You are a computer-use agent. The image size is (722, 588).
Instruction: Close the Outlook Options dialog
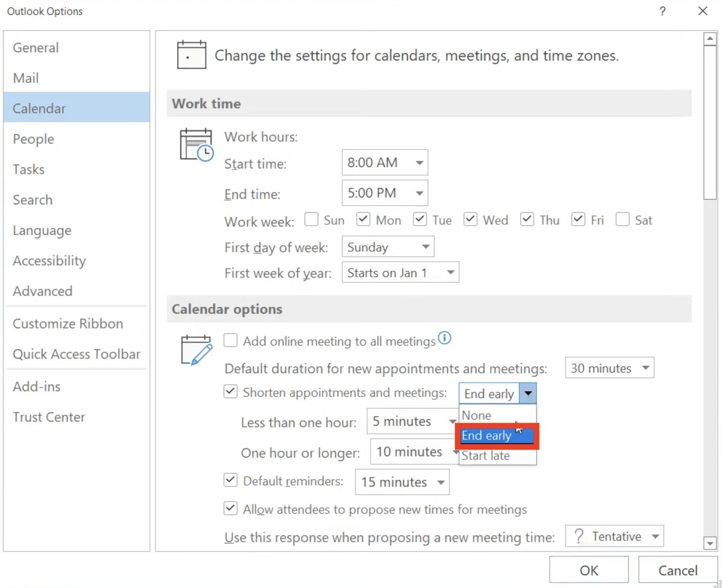coord(703,11)
